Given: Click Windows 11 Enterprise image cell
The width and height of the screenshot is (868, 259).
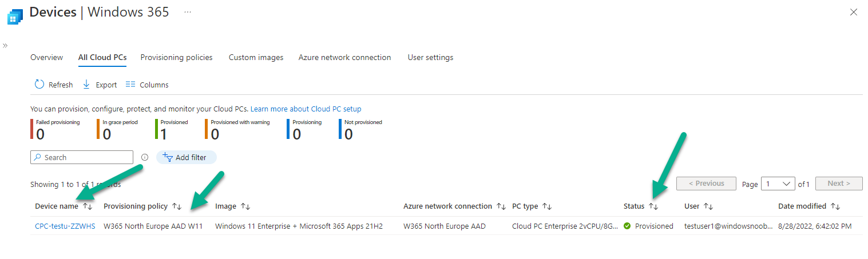Looking at the screenshot, I should pyautogui.click(x=299, y=226).
